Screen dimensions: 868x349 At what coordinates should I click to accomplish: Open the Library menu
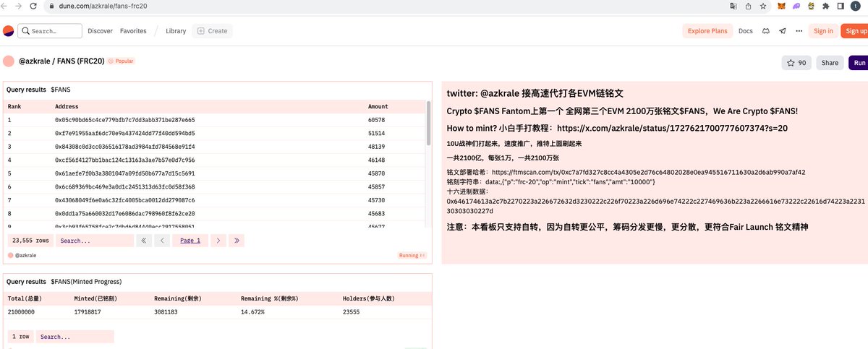pos(176,31)
